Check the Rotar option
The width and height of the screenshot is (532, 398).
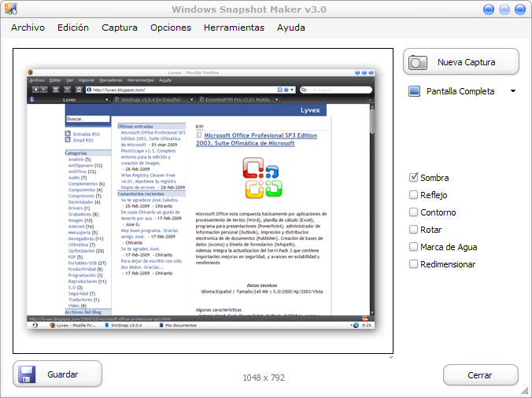414,230
